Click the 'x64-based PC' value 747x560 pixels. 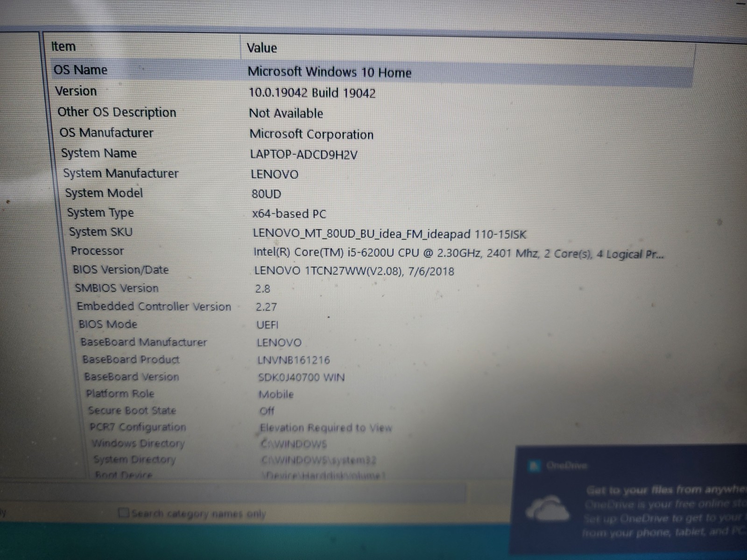pos(289,214)
